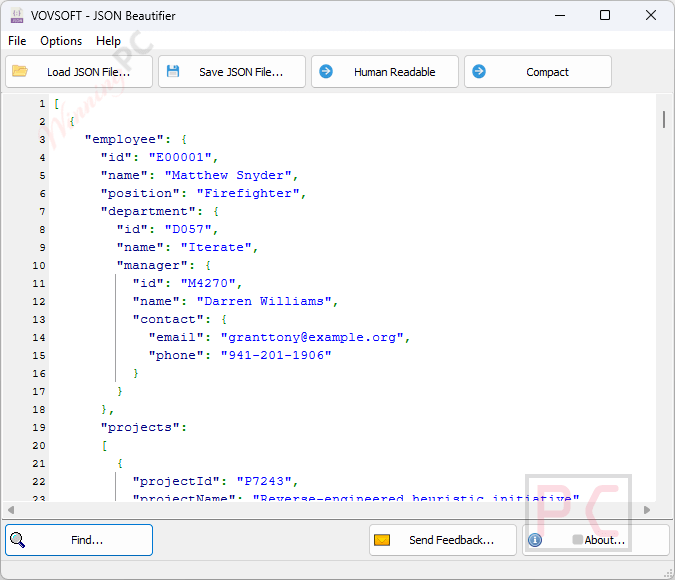Screen dimensions: 675x580
Task: Click the magnifying glass Find icon
Action: (x=17, y=540)
